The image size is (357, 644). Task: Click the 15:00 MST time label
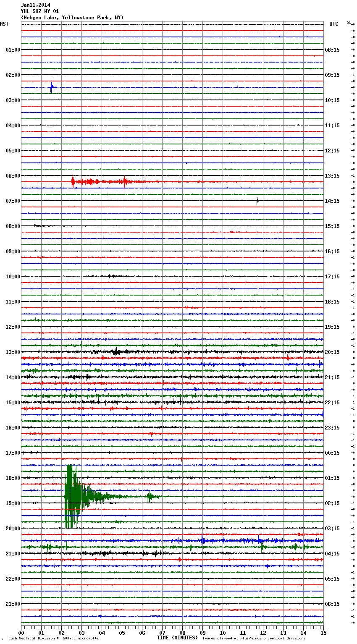(x=13, y=403)
